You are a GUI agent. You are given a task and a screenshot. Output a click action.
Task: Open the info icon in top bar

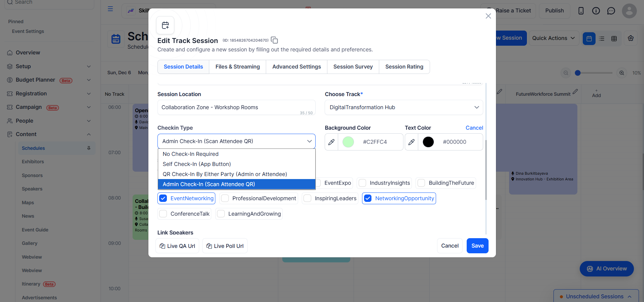[x=596, y=11]
